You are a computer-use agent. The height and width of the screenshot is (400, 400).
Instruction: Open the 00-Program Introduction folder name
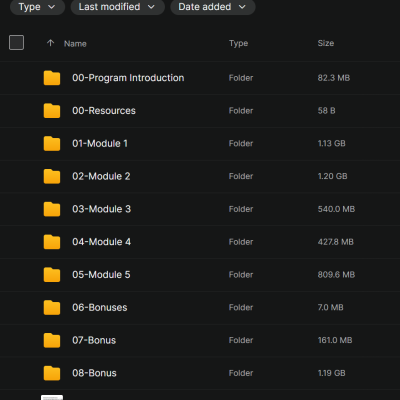pos(128,78)
